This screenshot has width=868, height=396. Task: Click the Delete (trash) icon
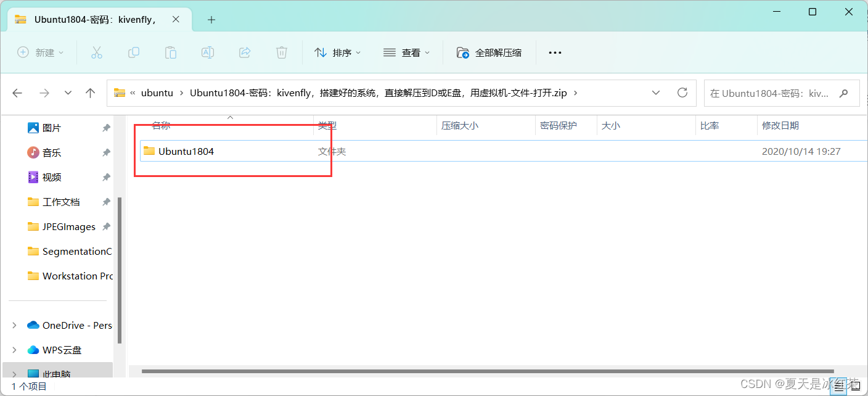click(x=282, y=52)
